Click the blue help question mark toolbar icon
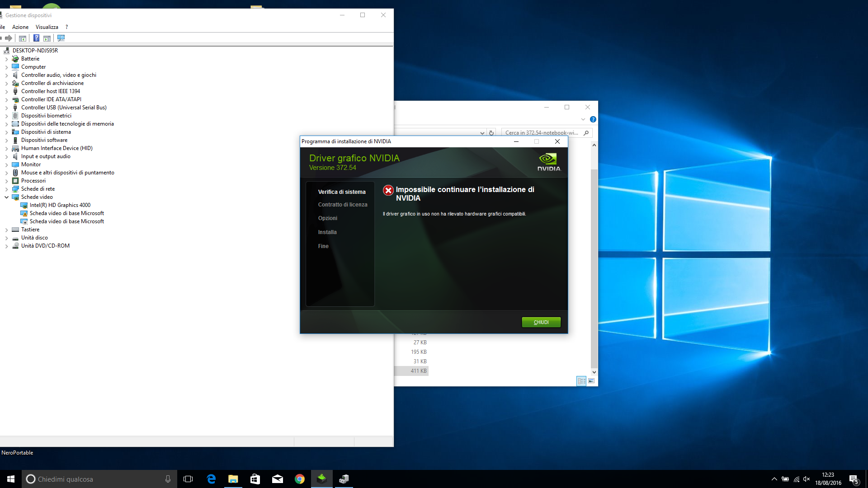The image size is (868, 488). (x=36, y=38)
